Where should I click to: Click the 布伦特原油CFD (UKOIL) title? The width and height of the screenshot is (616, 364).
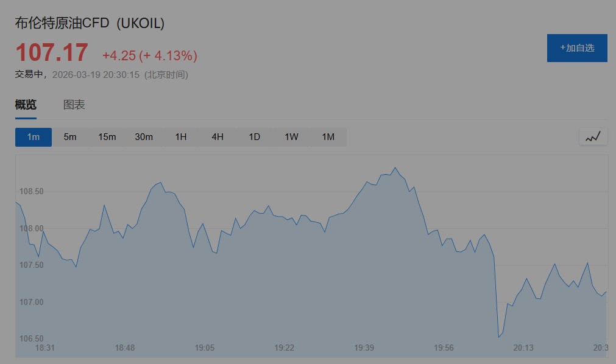(x=90, y=23)
